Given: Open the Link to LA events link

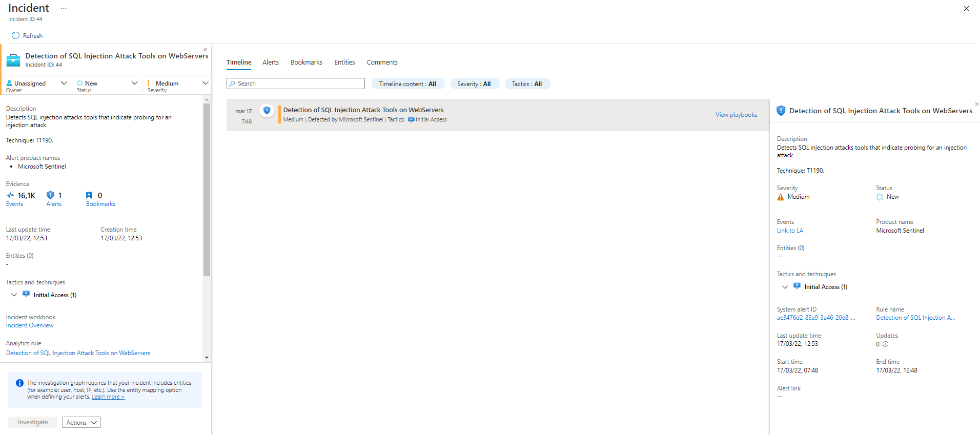Looking at the screenshot, I should pyautogui.click(x=790, y=231).
